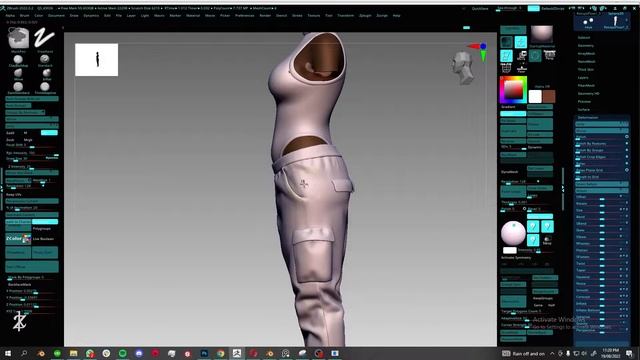Expand the NanoMesh sub-palette

[x=586, y=62]
